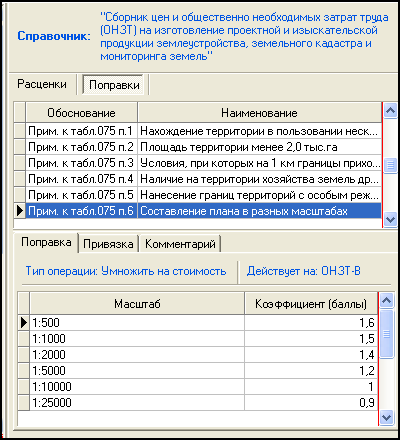Click scroll down arrow of scale table
Image resolution: width=400 pixels, height=440 pixels.
387,418
